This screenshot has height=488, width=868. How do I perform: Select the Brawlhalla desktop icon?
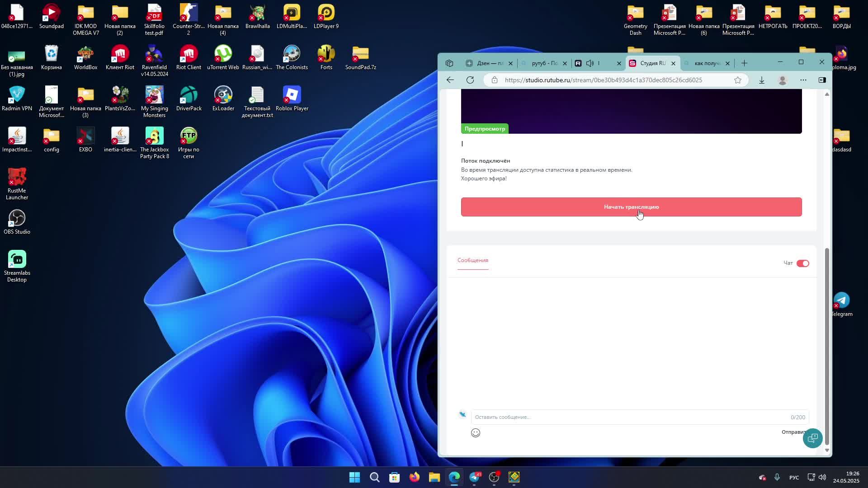[258, 17]
